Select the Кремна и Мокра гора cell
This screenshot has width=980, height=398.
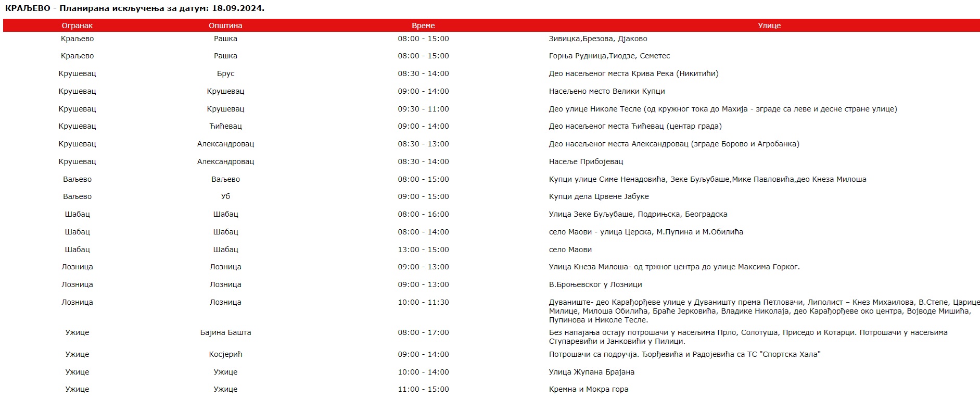coord(589,389)
